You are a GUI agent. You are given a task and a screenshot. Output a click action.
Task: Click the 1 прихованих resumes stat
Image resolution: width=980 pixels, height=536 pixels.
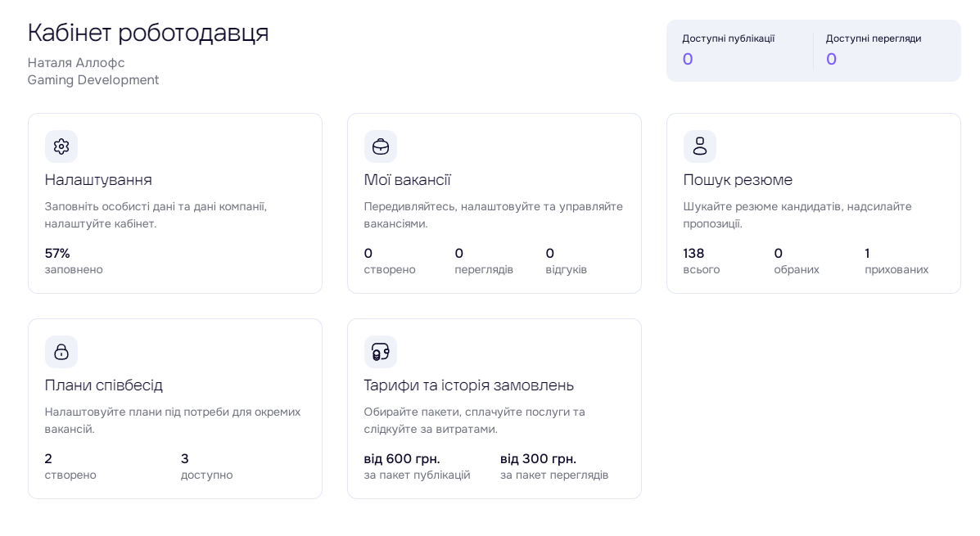896,261
